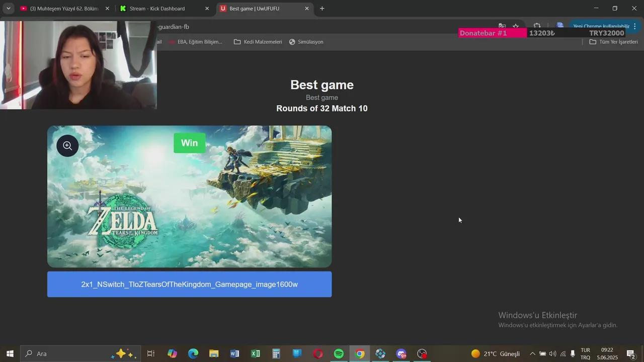The height and width of the screenshot is (362, 644).
Task: Open Microsoft Excel from the taskbar
Action: (x=256, y=354)
